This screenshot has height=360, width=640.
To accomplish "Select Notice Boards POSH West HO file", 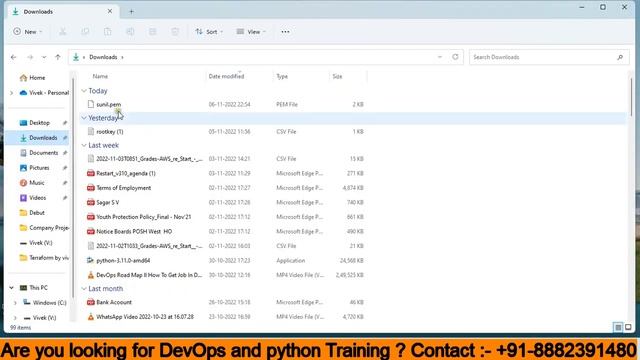I will [x=134, y=231].
